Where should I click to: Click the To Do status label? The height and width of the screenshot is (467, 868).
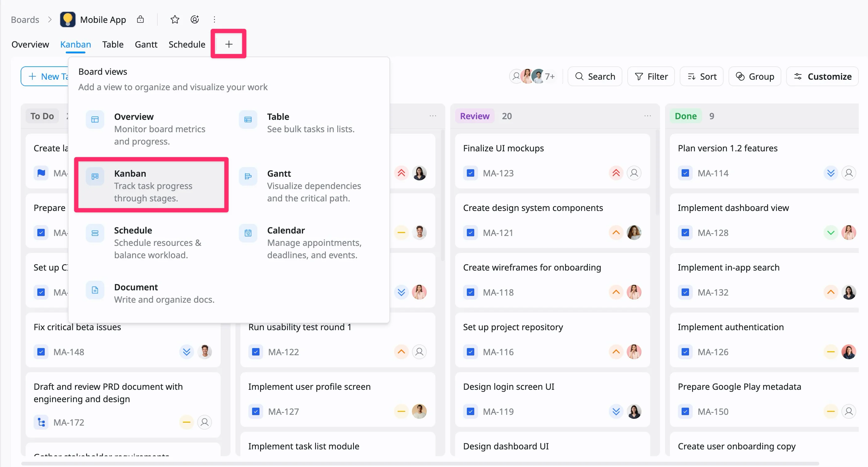42,116
